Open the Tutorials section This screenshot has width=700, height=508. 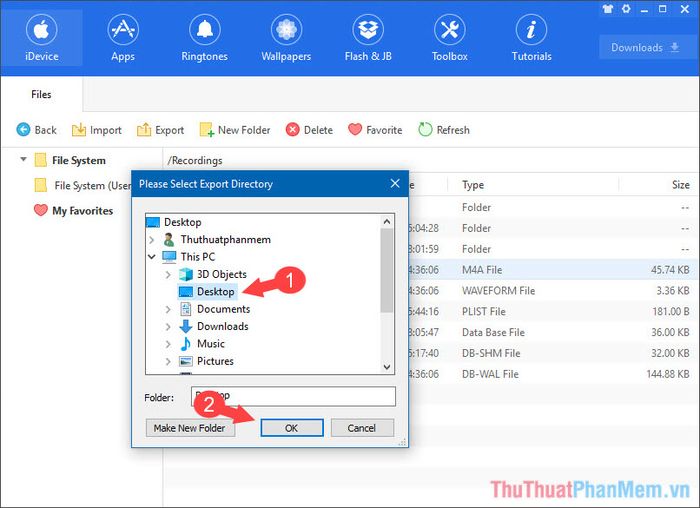coord(531,38)
